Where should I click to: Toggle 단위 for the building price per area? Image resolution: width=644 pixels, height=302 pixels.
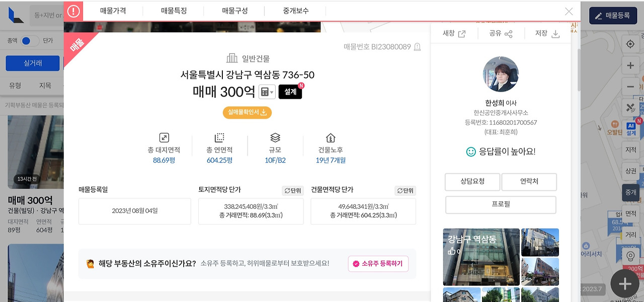pyautogui.click(x=405, y=191)
